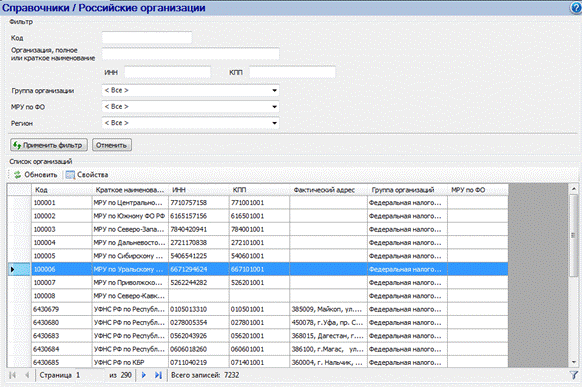Sort by Краткое наименование column header

click(x=130, y=190)
